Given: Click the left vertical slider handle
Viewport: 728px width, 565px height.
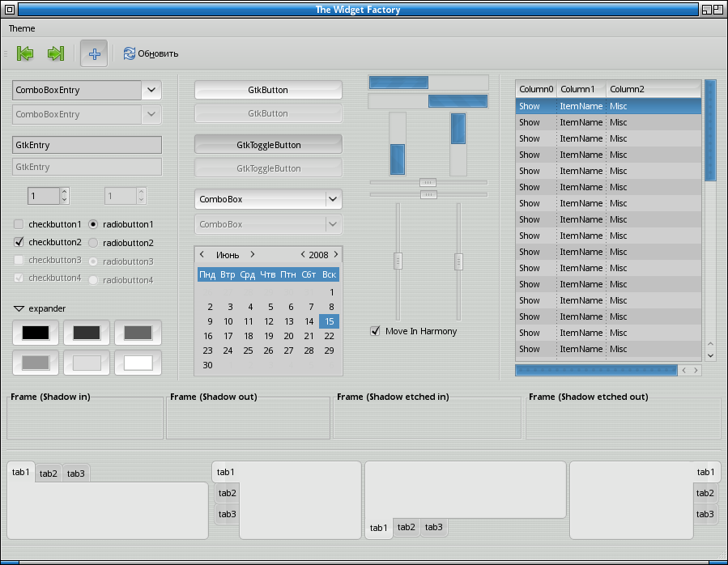Looking at the screenshot, I should [398, 261].
